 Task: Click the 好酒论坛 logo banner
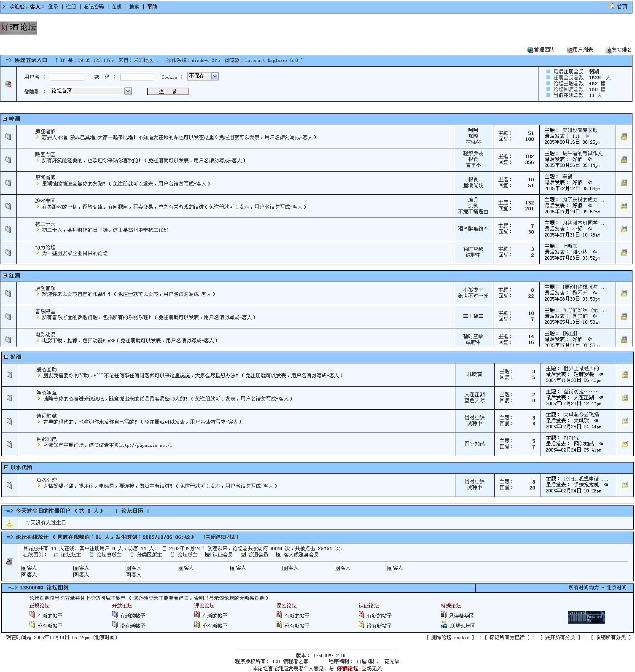[19, 28]
